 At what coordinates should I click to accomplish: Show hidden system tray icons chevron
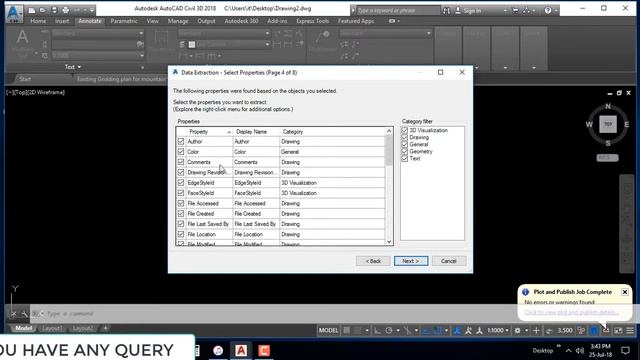569,351
